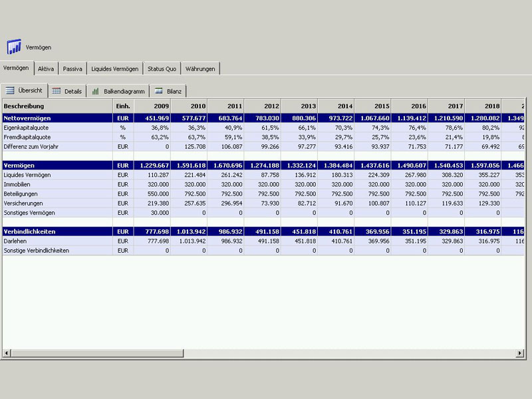Select the 2009 column header

click(161, 106)
